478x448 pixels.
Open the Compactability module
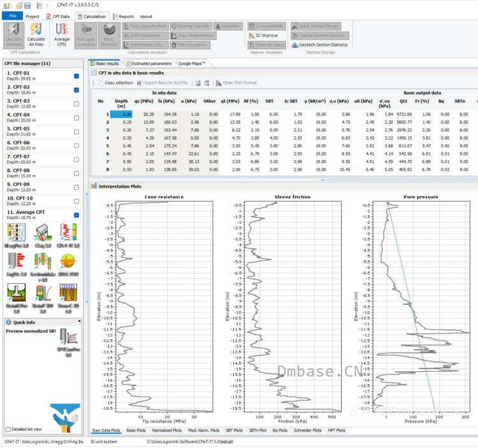click(x=267, y=26)
